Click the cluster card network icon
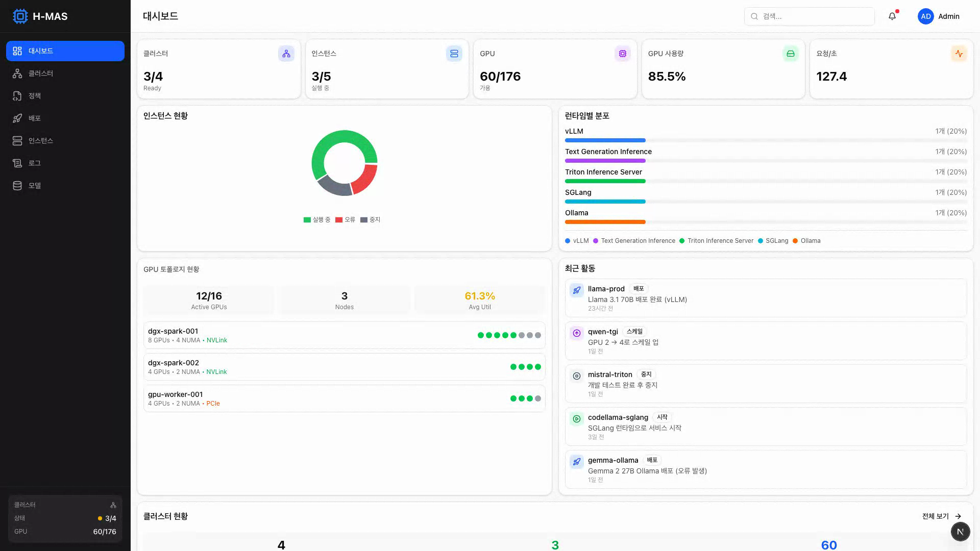This screenshot has width=980, height=551. click(x=286, y=54)
